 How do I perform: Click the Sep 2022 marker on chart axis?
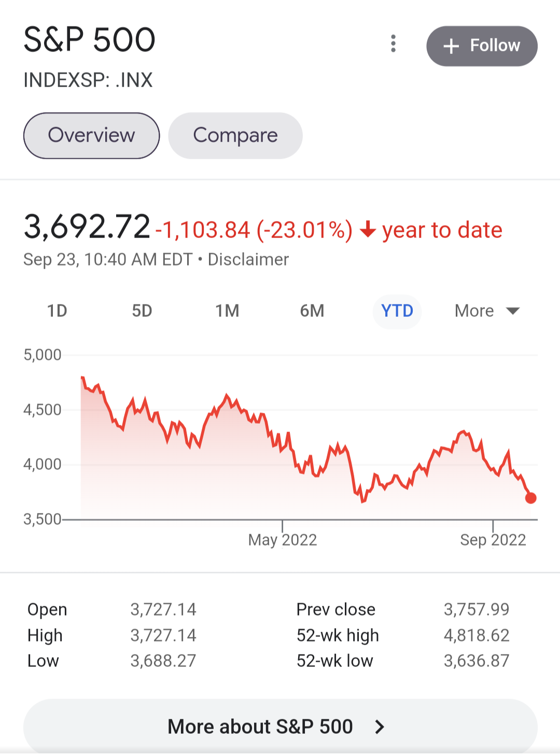(x=493, y=540)
